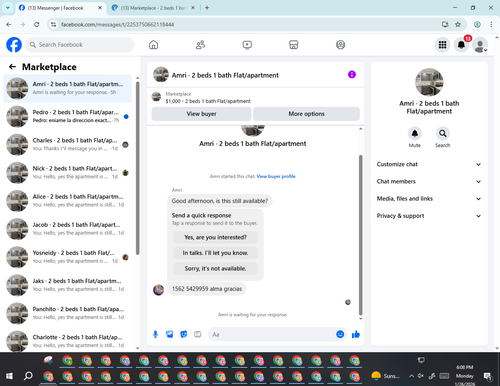Viewport: 500px width, 386px height.
Task: Open Yosneidy's conversation in the list
Action: [x=67, y=257]
